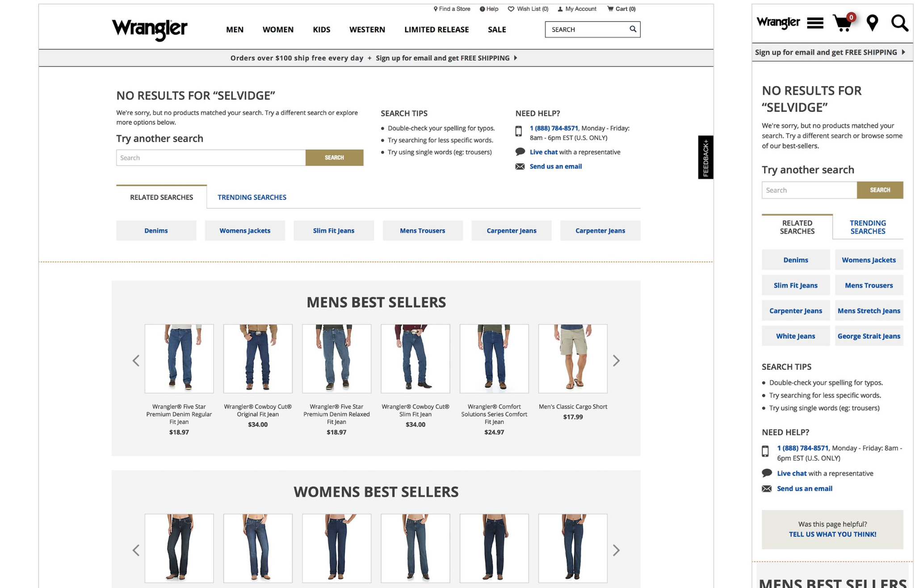Open My Account user link

pos(577,9)
